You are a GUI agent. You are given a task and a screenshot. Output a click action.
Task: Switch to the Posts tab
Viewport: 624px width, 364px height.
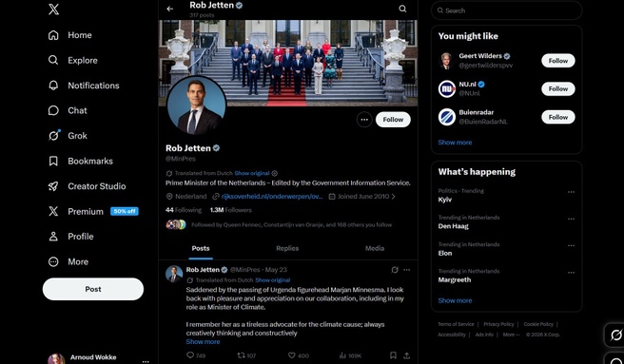201,248
